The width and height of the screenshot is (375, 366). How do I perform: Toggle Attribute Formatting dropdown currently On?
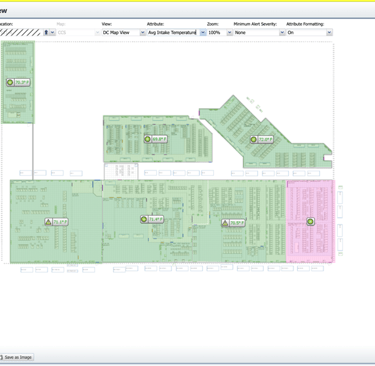coord(309,32)
